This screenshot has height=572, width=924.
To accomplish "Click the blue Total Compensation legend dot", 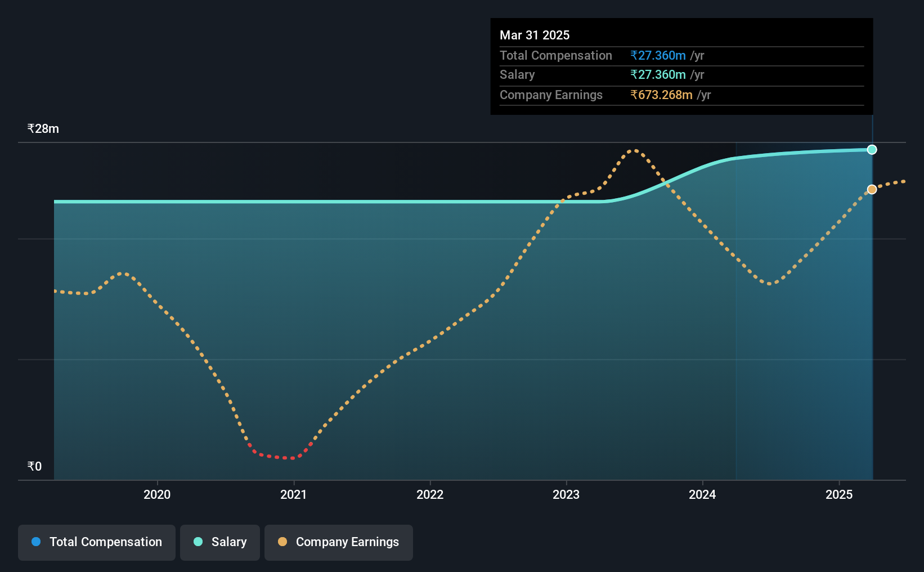I will [x=36, y=542].
